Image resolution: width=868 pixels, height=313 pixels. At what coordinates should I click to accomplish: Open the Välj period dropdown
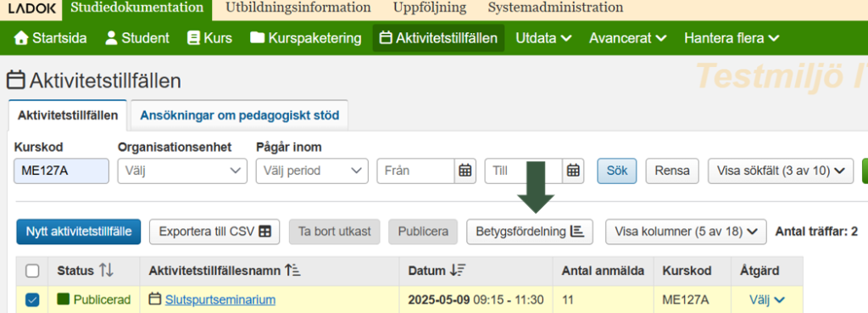tap(312, 170)
